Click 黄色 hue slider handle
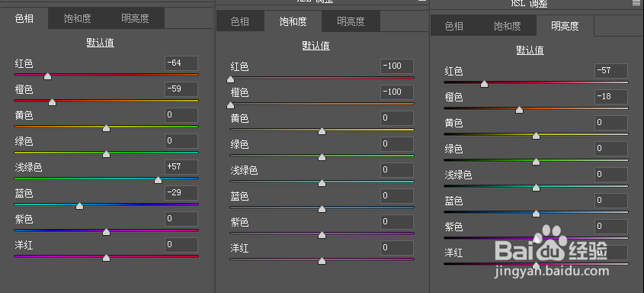This screenshot has width=644, height=293. tap(107, 128)
